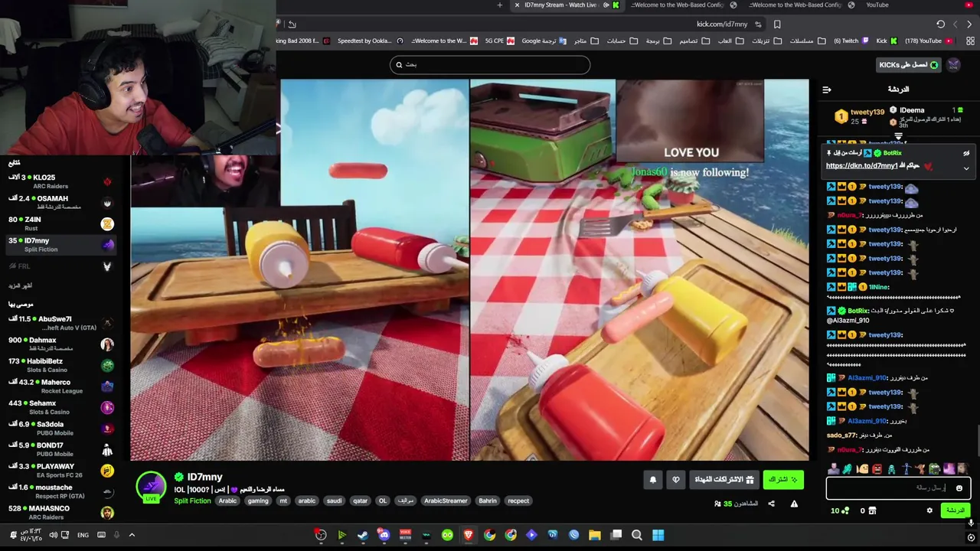Follow channel with heart icon button
This screenshot has width=980, height=551.
[x=675, y=480]
